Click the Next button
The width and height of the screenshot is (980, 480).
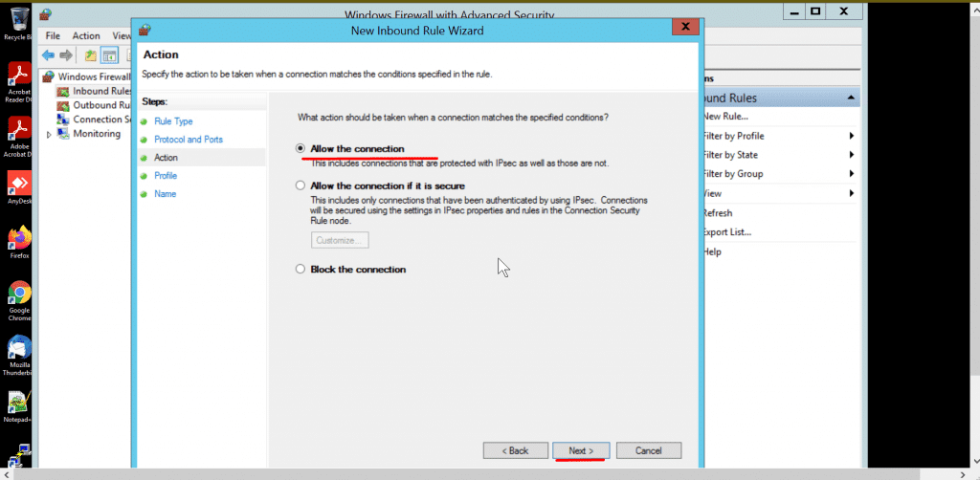tap(580, 450)
